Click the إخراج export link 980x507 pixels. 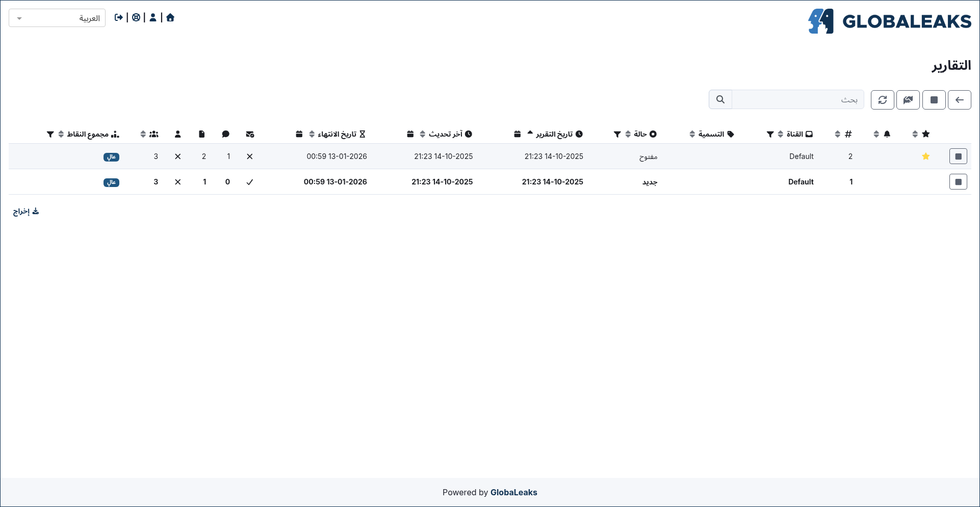(x=26, y=211)
